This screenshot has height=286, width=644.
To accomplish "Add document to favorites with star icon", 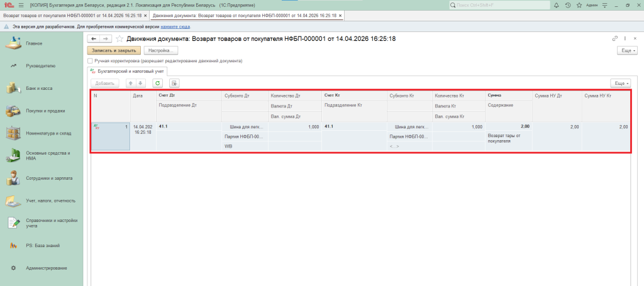I will [119, 39].
